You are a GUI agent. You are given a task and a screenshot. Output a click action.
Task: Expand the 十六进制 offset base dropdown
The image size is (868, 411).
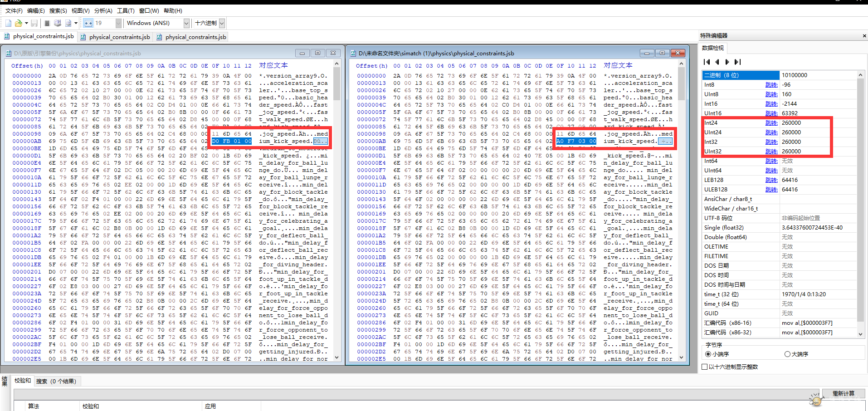(x=222, y=23)
